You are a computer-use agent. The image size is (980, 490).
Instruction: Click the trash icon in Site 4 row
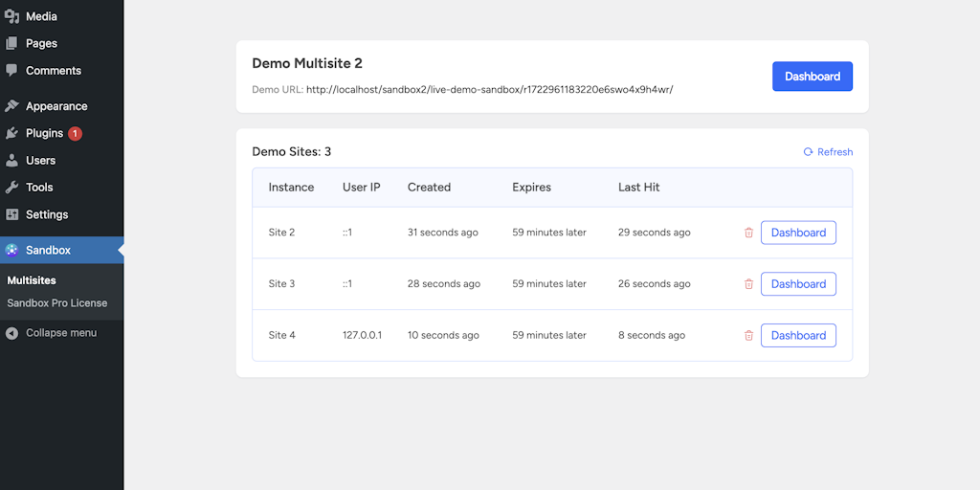pos(748,336)
